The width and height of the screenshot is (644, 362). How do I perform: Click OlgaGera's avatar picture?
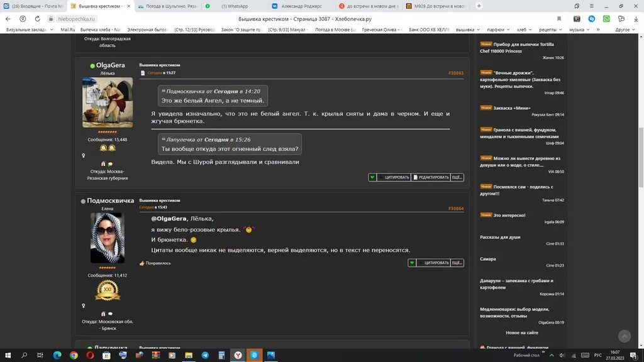108,102
